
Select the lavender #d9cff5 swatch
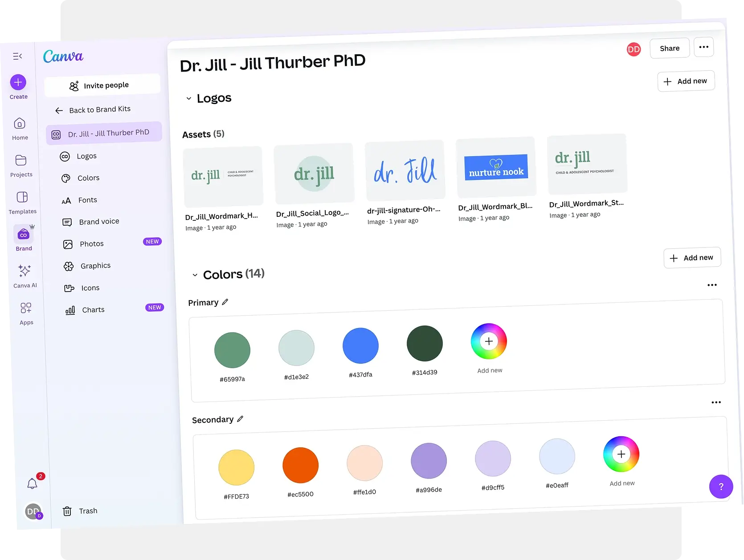(493, 459)
